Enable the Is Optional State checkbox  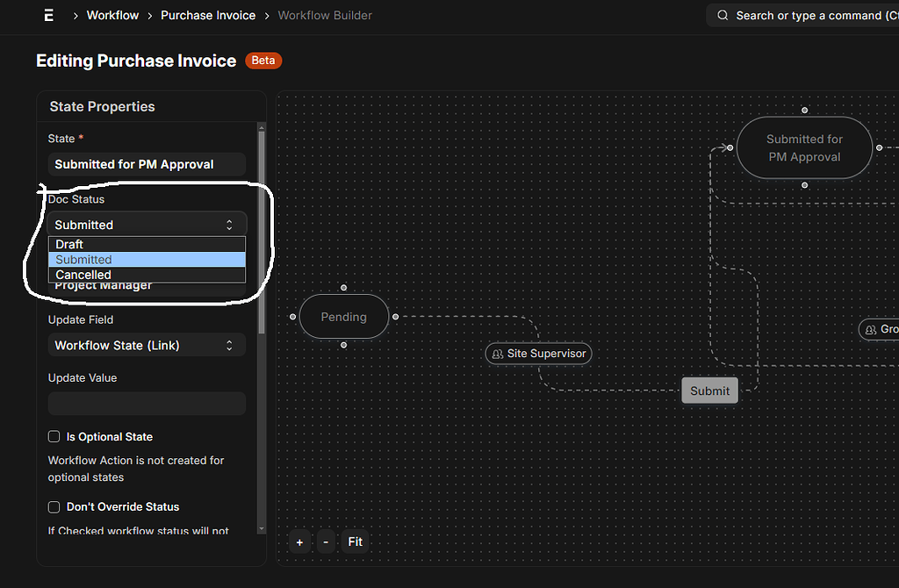(x=54, y=436)
